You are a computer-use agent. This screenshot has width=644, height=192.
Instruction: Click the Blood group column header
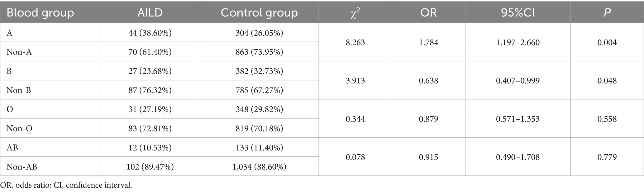[40, 12]
